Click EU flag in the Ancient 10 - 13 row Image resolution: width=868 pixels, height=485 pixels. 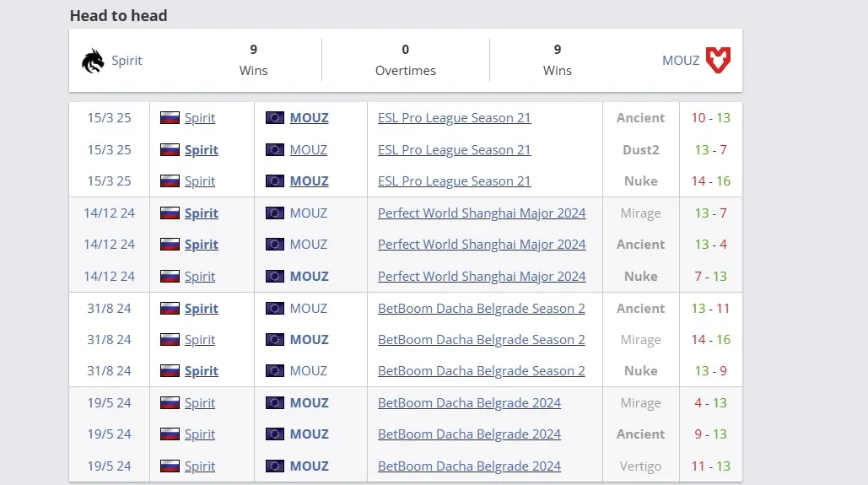275,118
